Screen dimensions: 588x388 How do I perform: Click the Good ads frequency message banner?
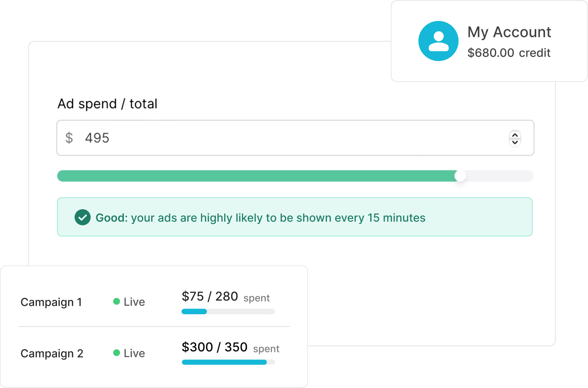pyautogui.click(x=295, y=217)
